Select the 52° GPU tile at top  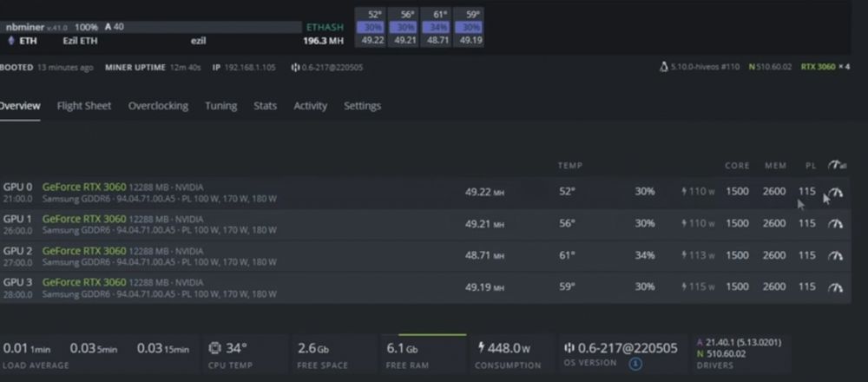[x=372, y=28]
